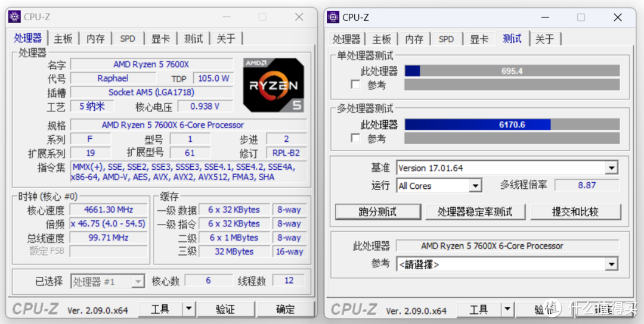644x324 pixels.
Task: Click the 核心数 value 6
Action: (x=208, y=281)
